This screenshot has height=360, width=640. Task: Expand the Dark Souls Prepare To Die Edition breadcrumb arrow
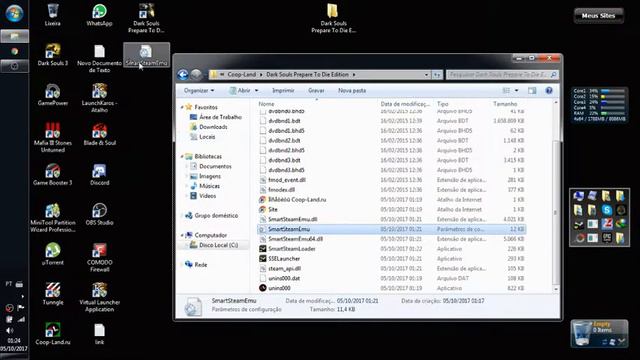[x=354, y=75]
